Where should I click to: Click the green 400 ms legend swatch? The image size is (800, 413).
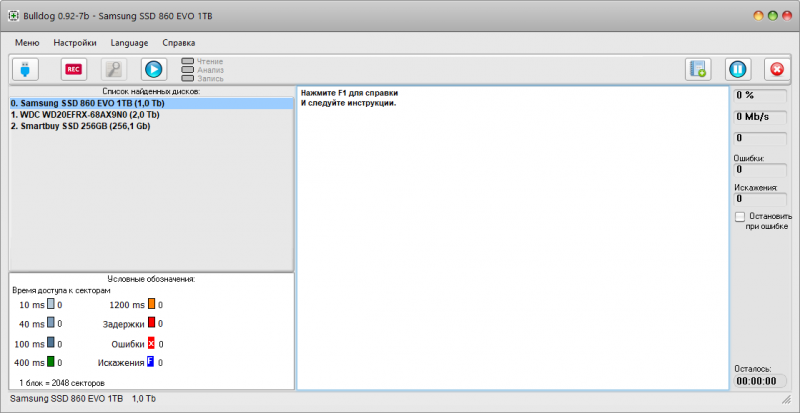[x=51, y=362]
